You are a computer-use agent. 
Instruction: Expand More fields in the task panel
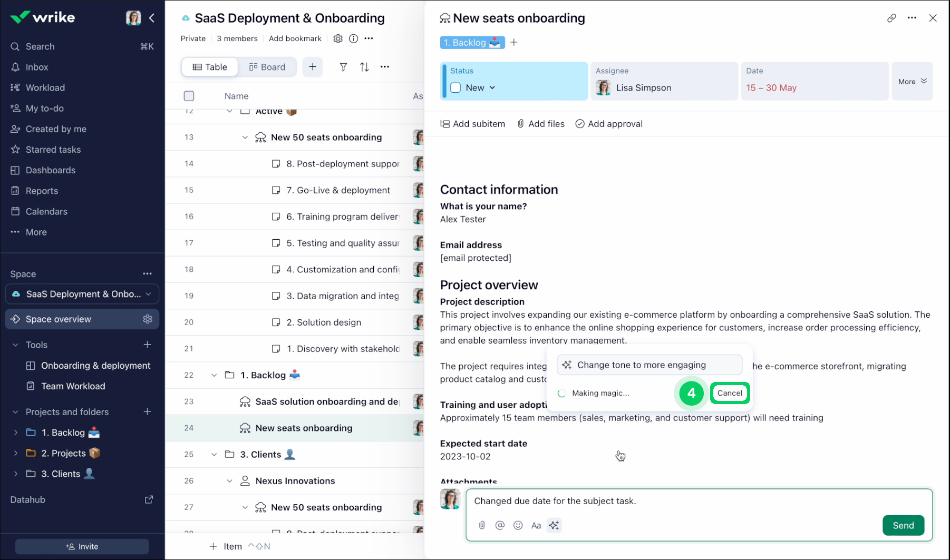912,81
